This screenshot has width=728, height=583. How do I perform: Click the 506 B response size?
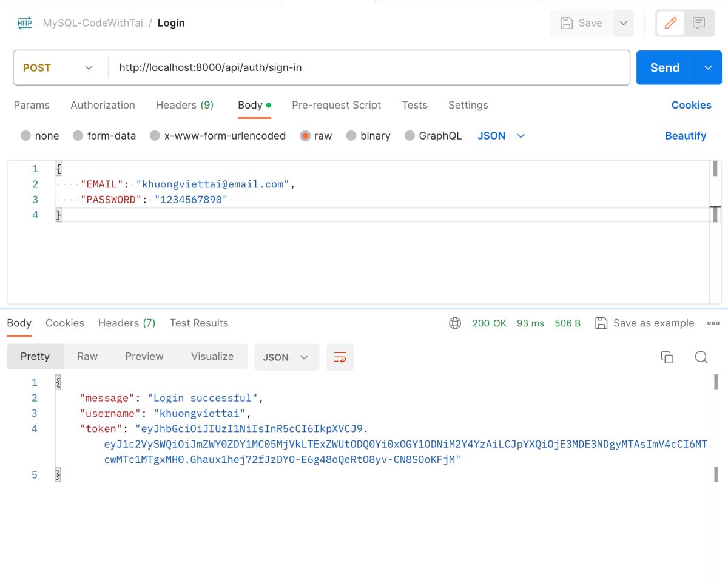568,323
